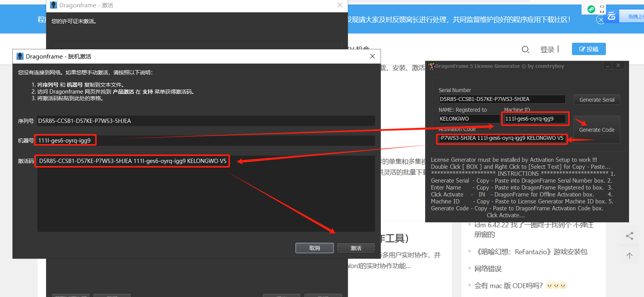Click the NAME Registered to box KELONGWO

(470, 119)
